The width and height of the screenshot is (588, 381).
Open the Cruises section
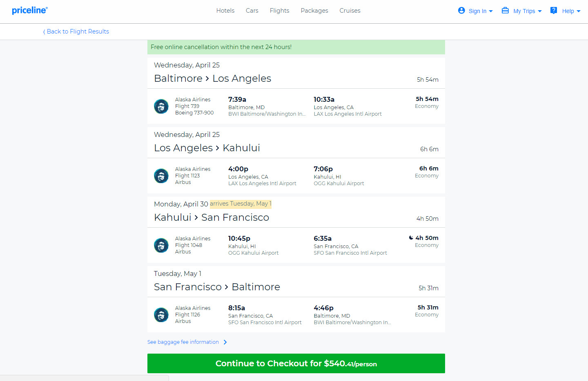coord(350,11)
